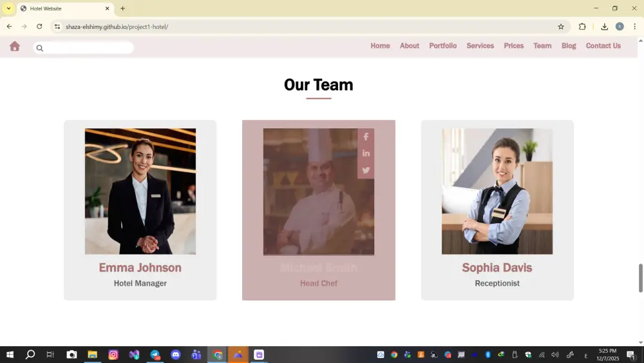The height and width of the screenshot is (363, 644).
Task: Click the Head Chef role text
Action: [x=318, y=283]
